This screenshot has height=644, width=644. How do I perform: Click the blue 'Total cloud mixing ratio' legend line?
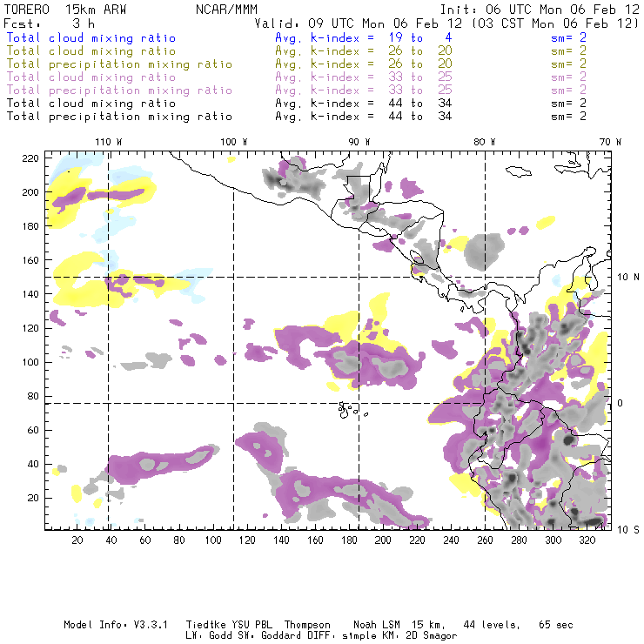tap(91, 37)
